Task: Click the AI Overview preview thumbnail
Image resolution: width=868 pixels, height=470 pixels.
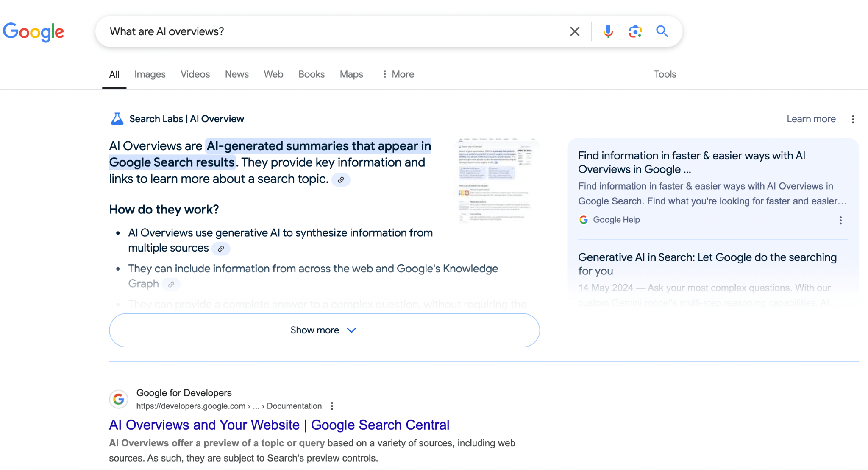Action: coord(496,180)
